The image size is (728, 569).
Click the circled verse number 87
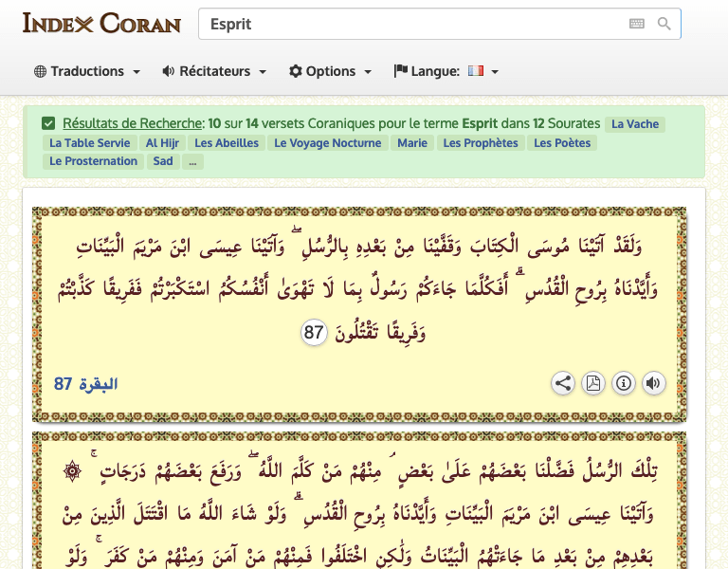314,333
